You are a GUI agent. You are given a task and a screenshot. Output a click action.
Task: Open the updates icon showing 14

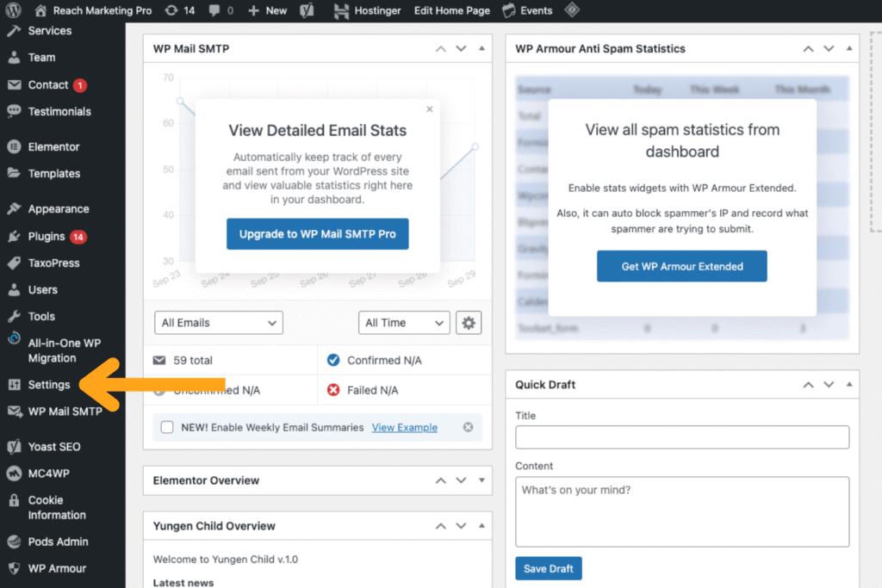171,10
